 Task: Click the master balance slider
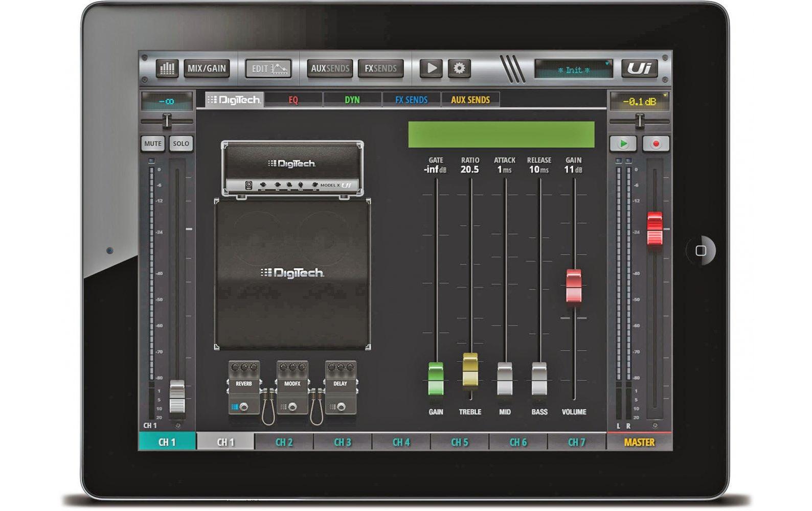(x=640, y=121)
